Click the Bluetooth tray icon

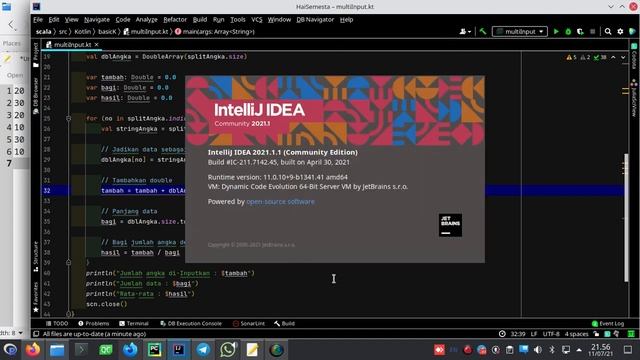click(552, 350)
